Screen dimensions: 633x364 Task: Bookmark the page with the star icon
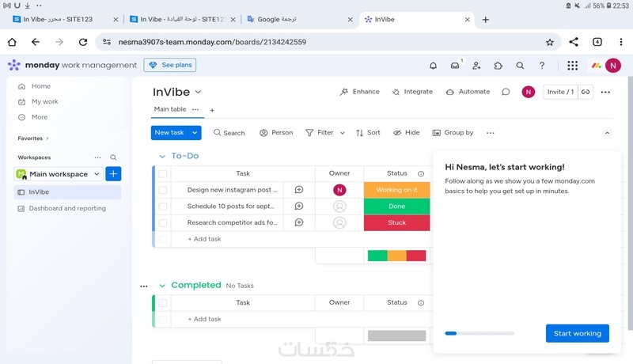[549, 42]
